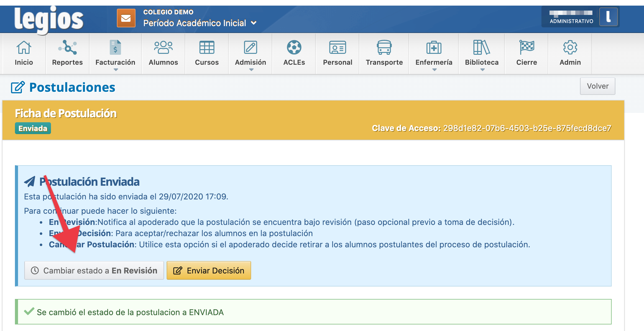Open Alumnos people icon
The height and width of the screenshot is (331, 644).
(x=163, y=48)
